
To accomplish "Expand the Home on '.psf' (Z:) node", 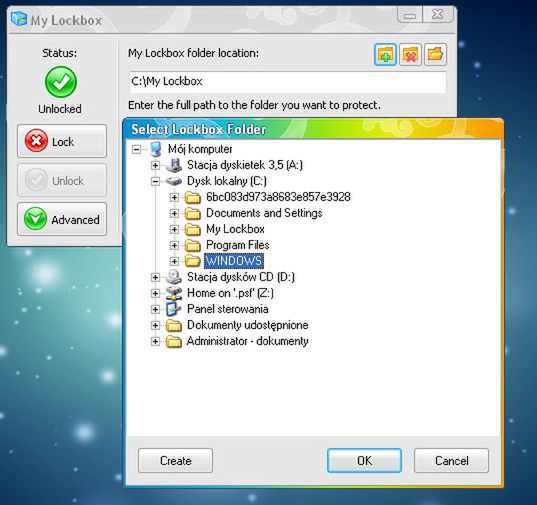I will [155, 293].
